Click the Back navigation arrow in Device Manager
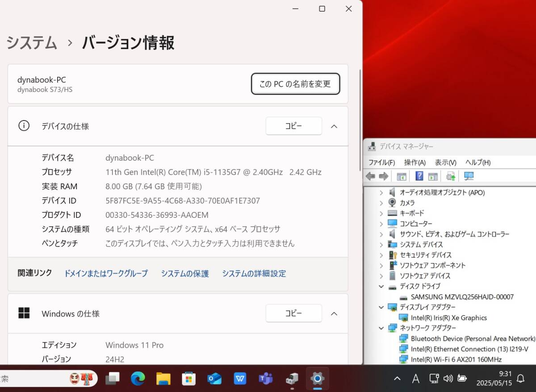Screen dimensions: 536x392 [x=370, y=176]
